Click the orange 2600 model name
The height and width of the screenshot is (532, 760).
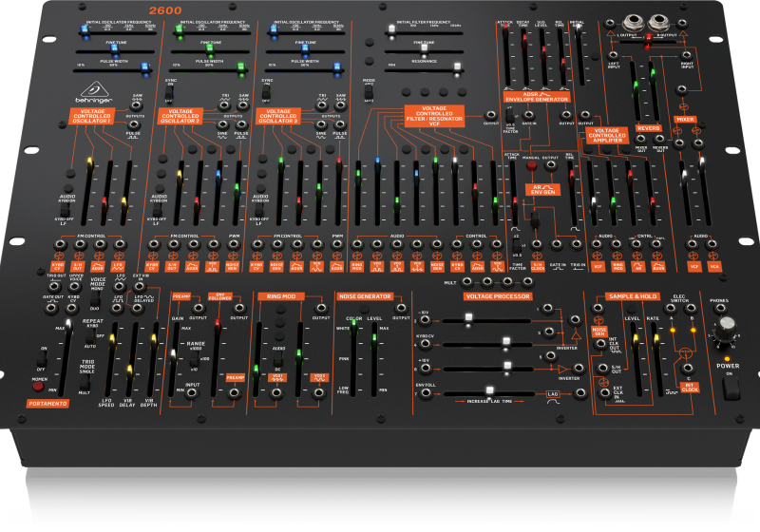pos(165,10)
